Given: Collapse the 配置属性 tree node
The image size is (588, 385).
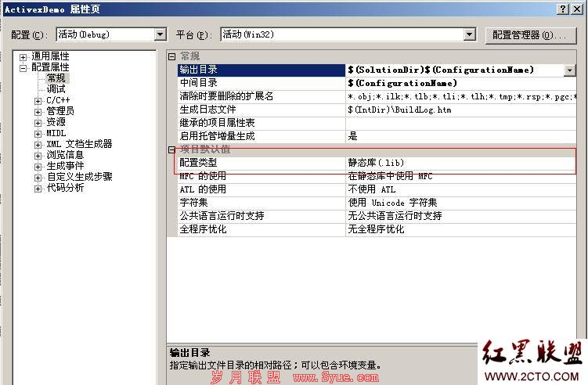Looking at the screenshot, I should click(23, 68).
